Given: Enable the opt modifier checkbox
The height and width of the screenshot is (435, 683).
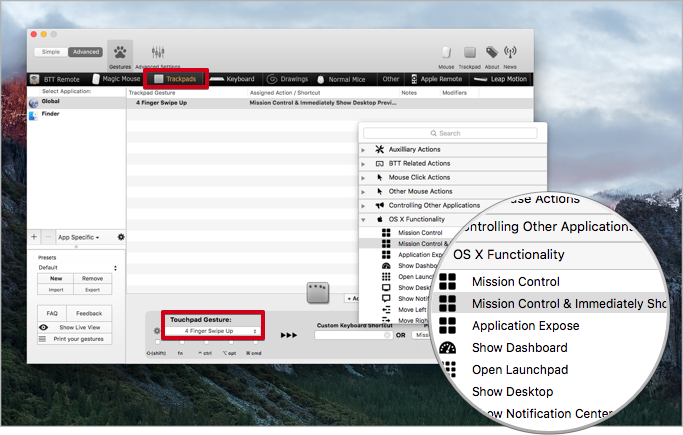Looking at the screenshot, I should point(230,343).
